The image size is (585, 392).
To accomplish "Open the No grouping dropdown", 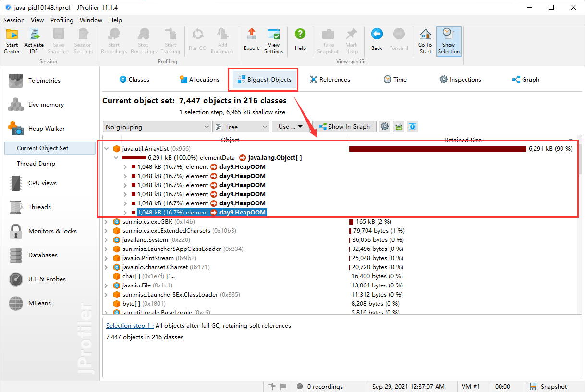I will [x=157, y=127].
